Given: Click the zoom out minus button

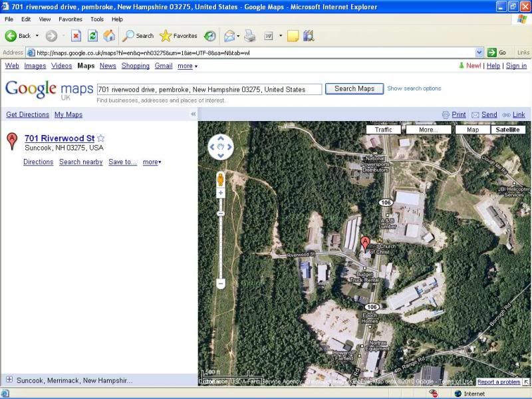Looking at the screenshot, I should tap(221, 283).
